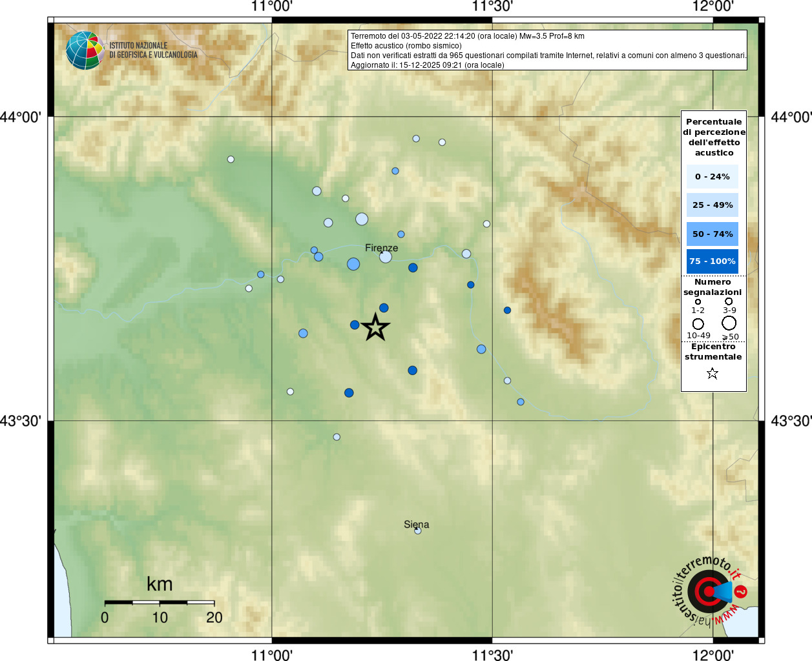The height and width of the screenshot is (661, 812).
Task: Click the right 44°00' latitude label
Action: click(791, 117)
